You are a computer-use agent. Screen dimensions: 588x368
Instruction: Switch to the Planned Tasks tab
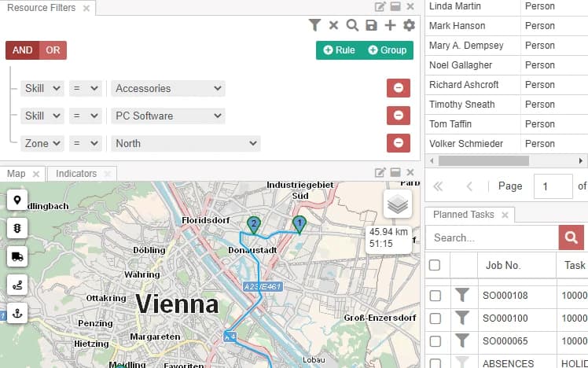pyautogui.click(x=464, y=215)
